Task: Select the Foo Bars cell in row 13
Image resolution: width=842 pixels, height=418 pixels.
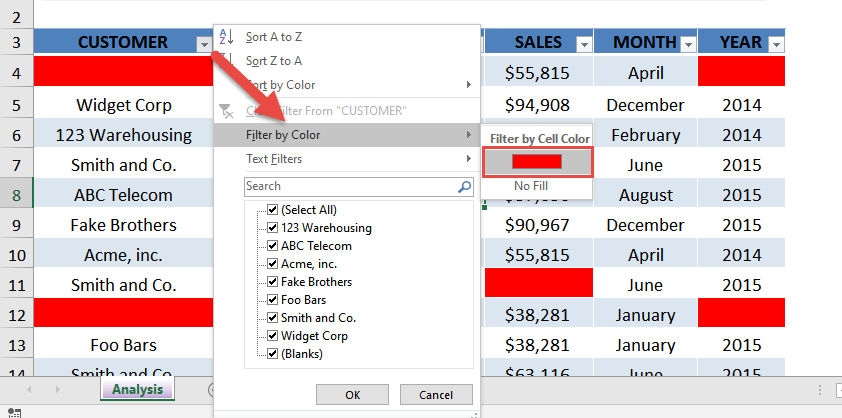Action: (x=124, y=345)
